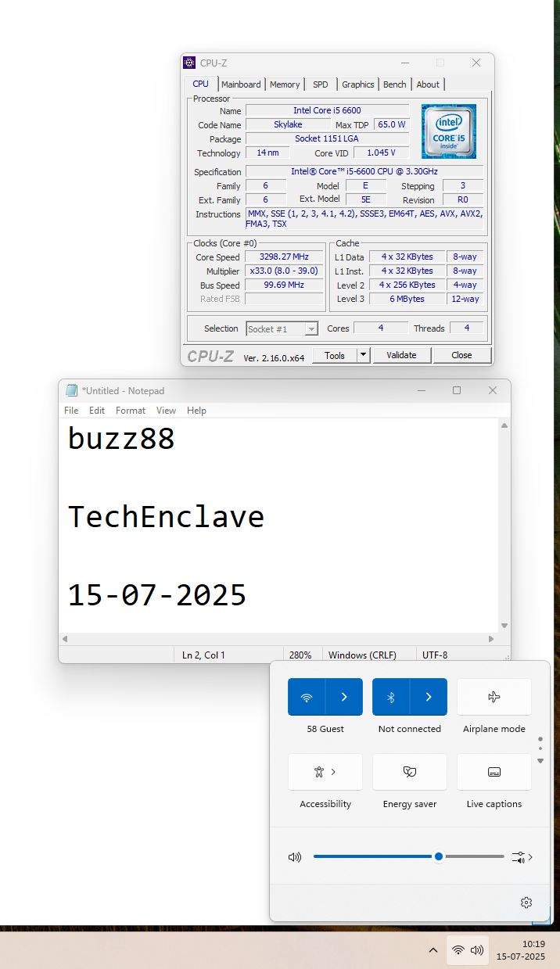This screenshot has width=560, height=969.
Task: Click the Name field 'Intel Core i5 6600'
Action: [327, 110]
